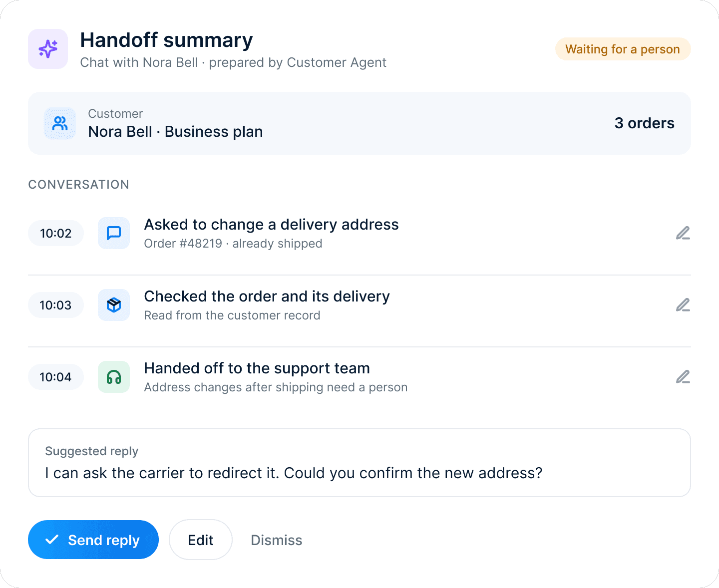719x588 pixels.
Task: Select the 10:04 timestamp chip
Action: click(x=56, y=377)
